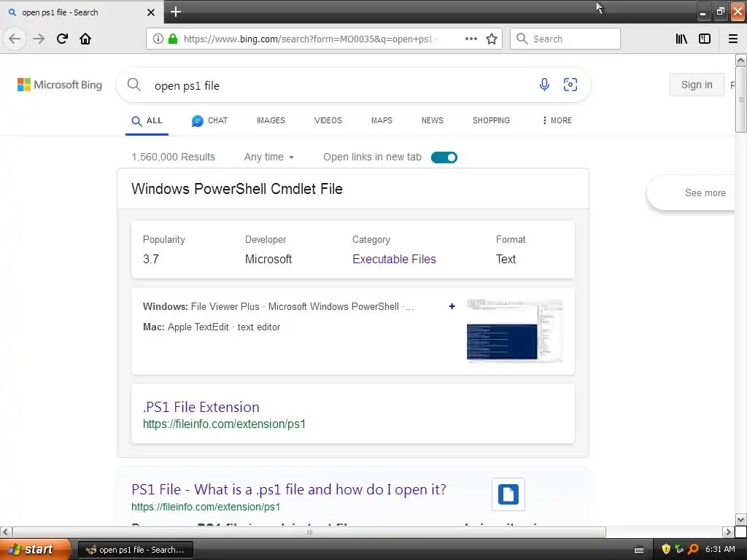Image resolution: width=747 pixels, height=560 pixels.
Task: Click the horizontal scrollbar thumb
Action: (x=309, y=532)
